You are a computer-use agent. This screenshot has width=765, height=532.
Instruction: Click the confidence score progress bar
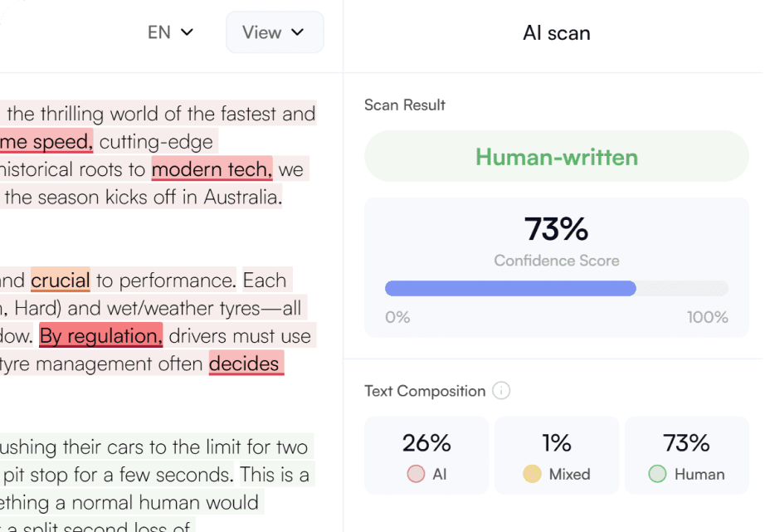(556, 289)
